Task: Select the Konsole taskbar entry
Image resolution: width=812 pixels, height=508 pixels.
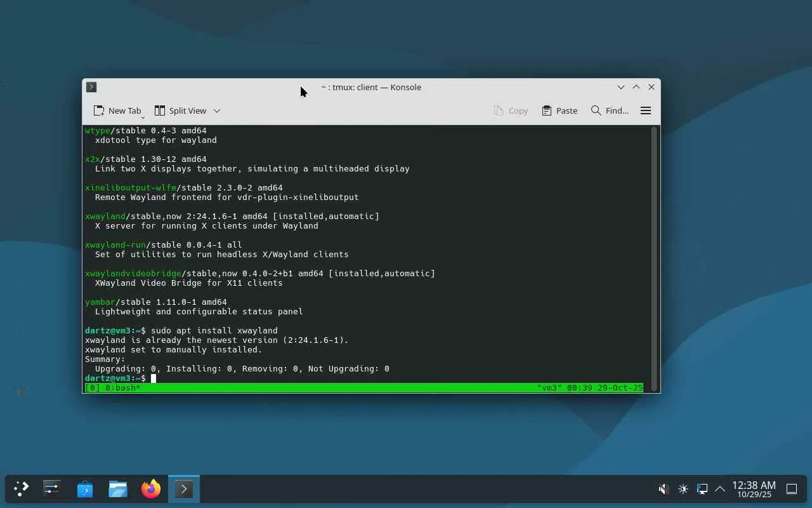Action: [x=184, y=489]
